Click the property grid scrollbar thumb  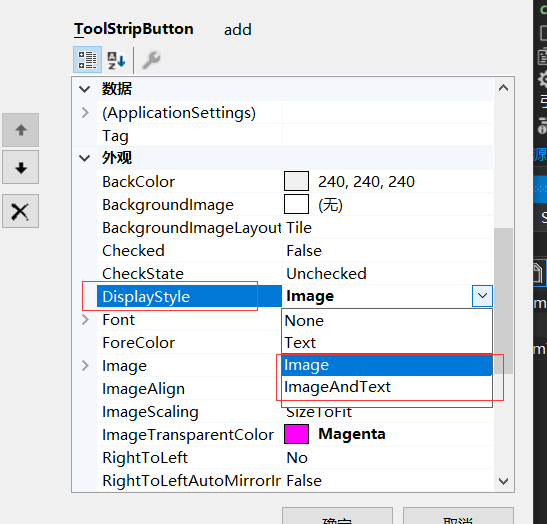click(x=503, y=301)
